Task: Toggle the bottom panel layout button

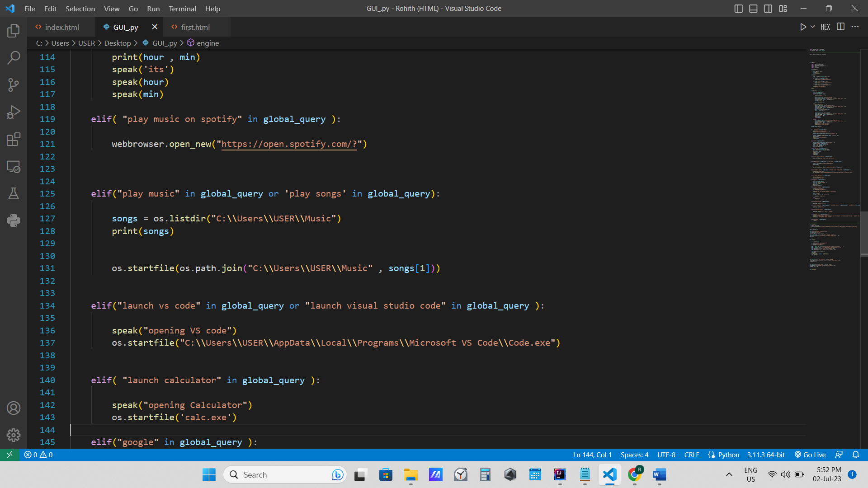Action: pos(753,9)
